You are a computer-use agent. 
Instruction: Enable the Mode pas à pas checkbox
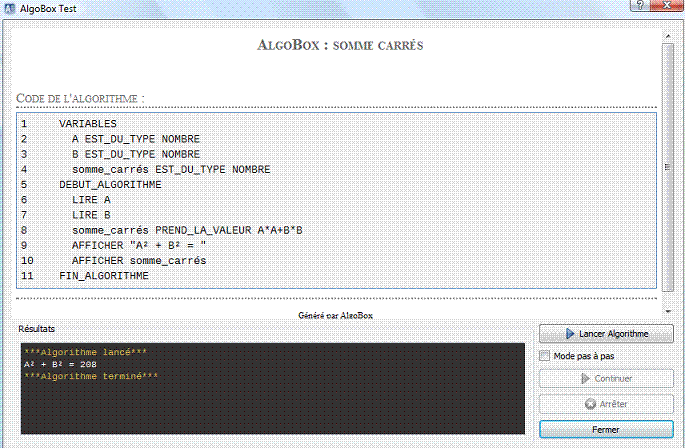coord(544,356)
